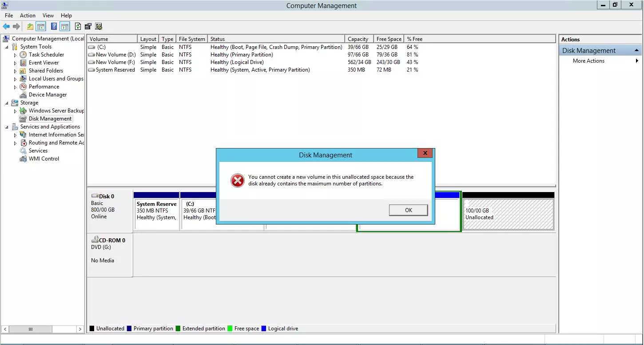The height and width of the screenshot is (345, 644).
Task: Select WMI Control tree node
Action: point(44,159)
